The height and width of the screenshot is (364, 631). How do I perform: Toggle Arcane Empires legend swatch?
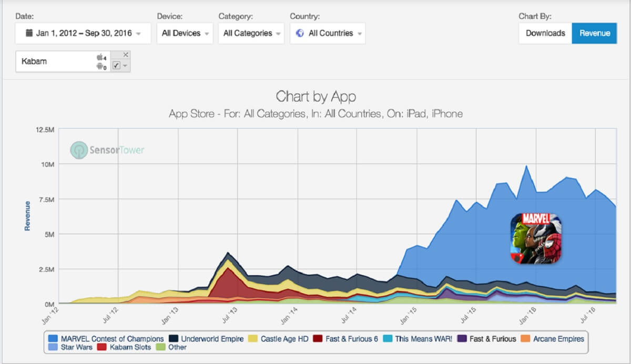[526, 339]
